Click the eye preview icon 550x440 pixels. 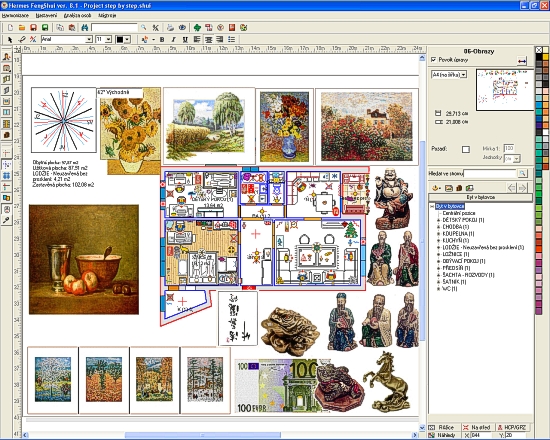point(182,27)
